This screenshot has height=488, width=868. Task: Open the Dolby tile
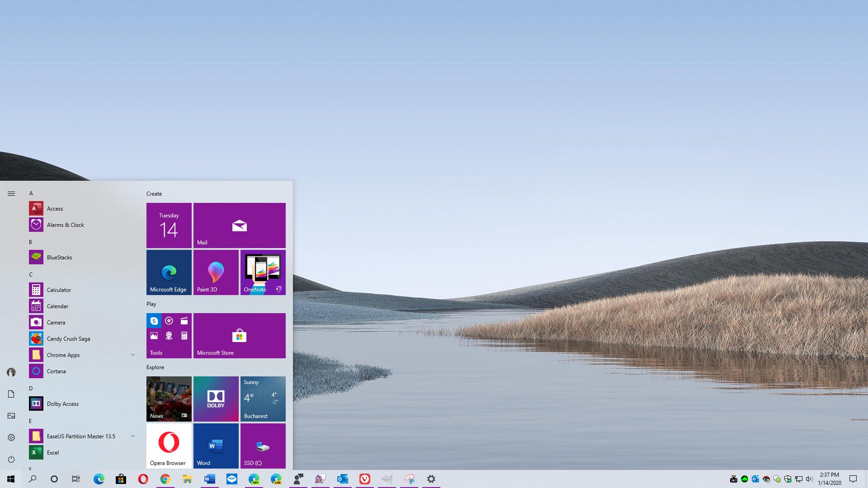pos(216,399)
